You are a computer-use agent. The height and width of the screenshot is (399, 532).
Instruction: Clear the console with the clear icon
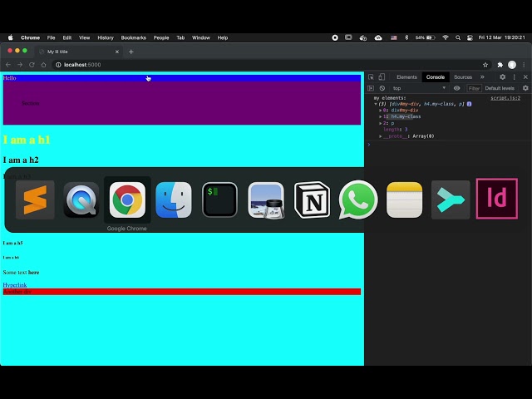382,88
